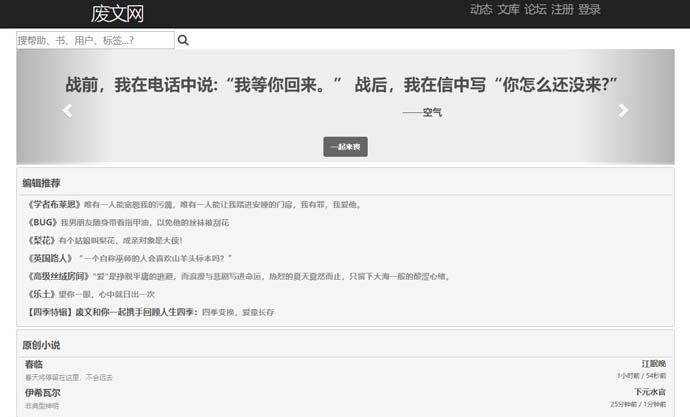Click the magnifier search icon
This screenshot has width=690, height=417.
[183, 41]
